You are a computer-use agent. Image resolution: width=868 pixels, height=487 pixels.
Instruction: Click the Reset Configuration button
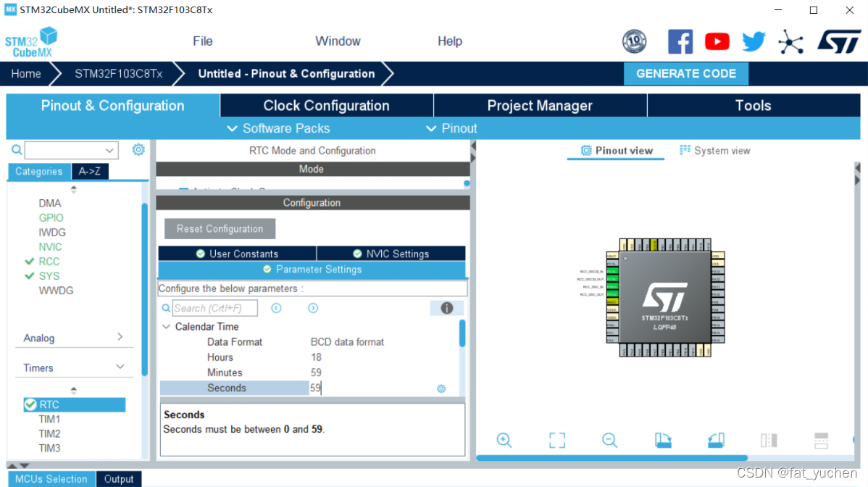click(220, 228)
